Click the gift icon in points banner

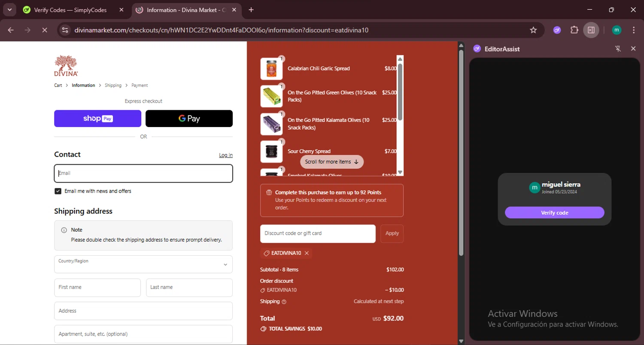pyautogui.click(x=269, y=193)
